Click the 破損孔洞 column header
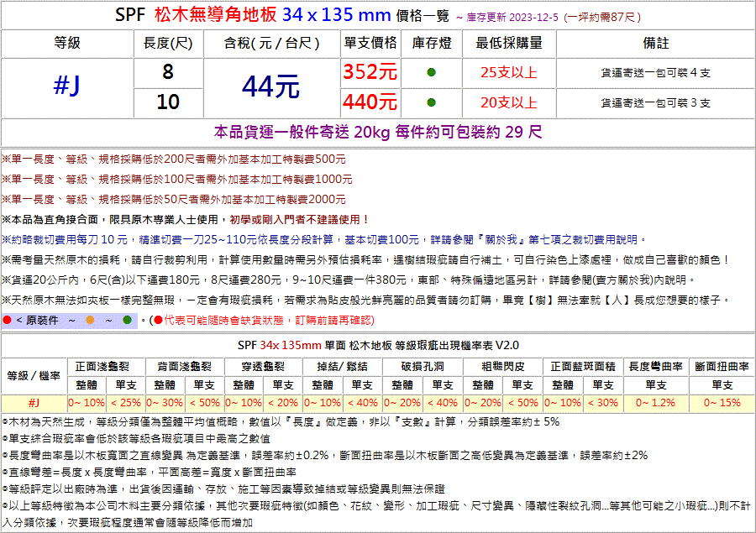Image resolution: width=756 pixels, height=533 pixels. pyautogui.click(x=423, y=367)
